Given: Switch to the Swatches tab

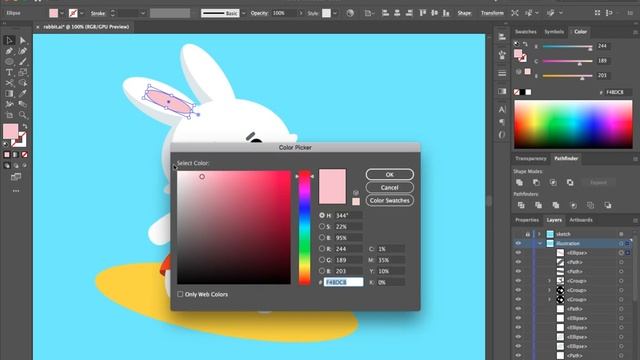Looking at the screenshot, I should (x=525, y=32).
